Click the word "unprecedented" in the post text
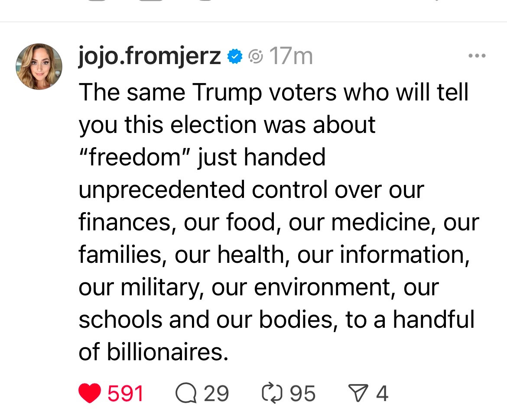The image size is (507, 420). 162,190
